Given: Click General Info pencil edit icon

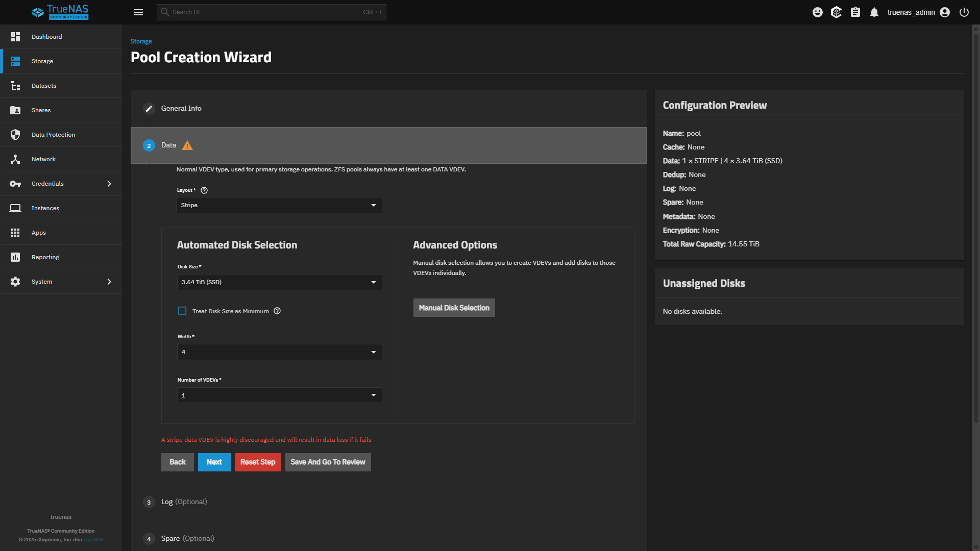Looking at the screenshot, I should 149,109.
